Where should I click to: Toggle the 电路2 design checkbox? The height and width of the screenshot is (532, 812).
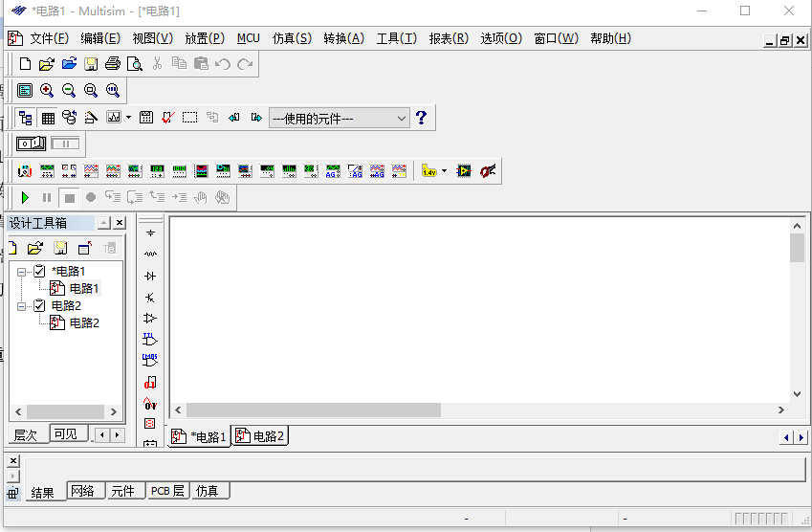[x=39, y=305]
